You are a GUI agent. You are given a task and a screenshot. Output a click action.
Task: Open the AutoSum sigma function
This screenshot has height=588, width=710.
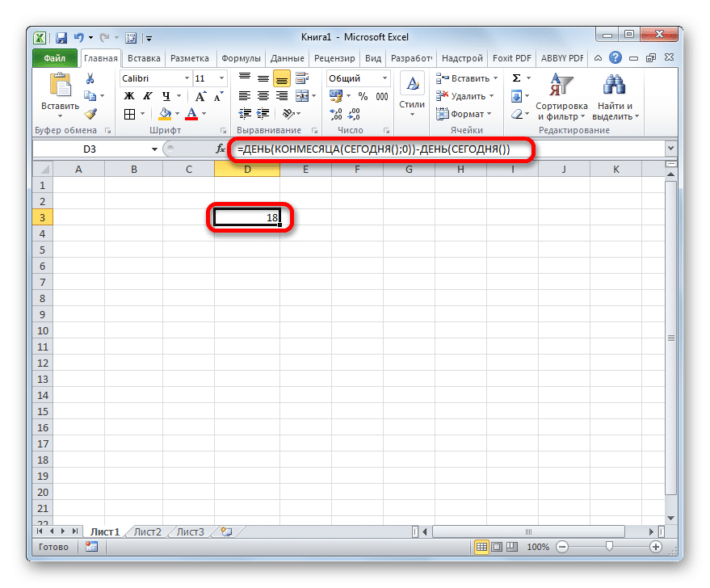tap(516, 78)
